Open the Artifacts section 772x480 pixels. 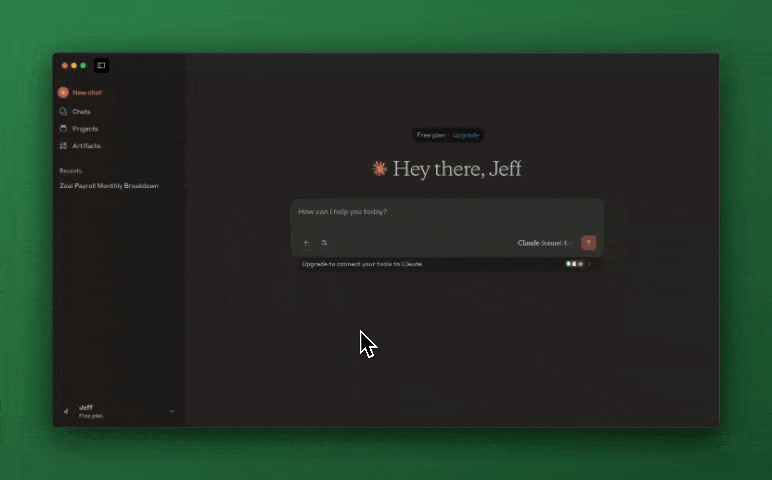pyautogui.click(x=86, y=146)
